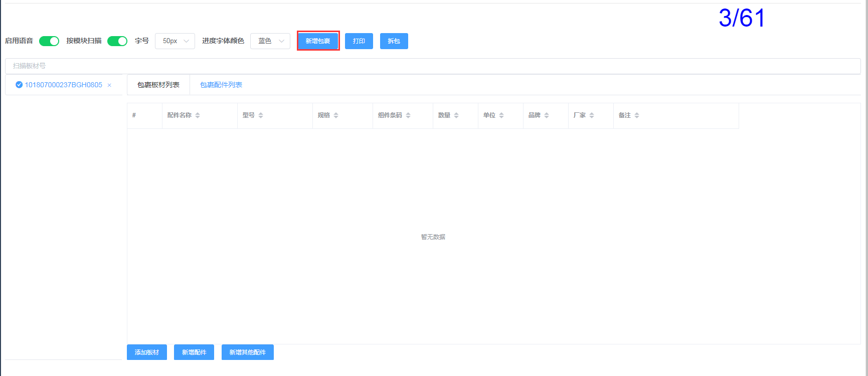Click the 新增包裹 button

coord(318,41)
